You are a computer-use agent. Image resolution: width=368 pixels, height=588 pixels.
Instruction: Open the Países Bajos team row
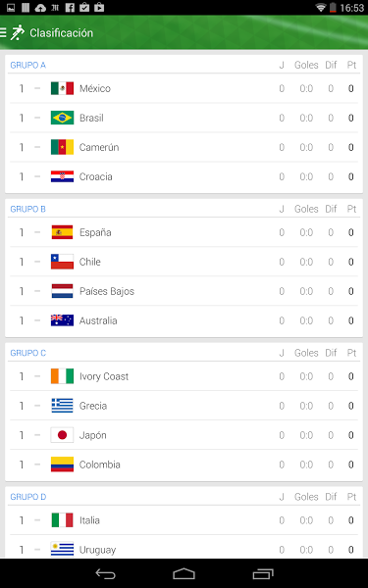click(x=184, y=291)
